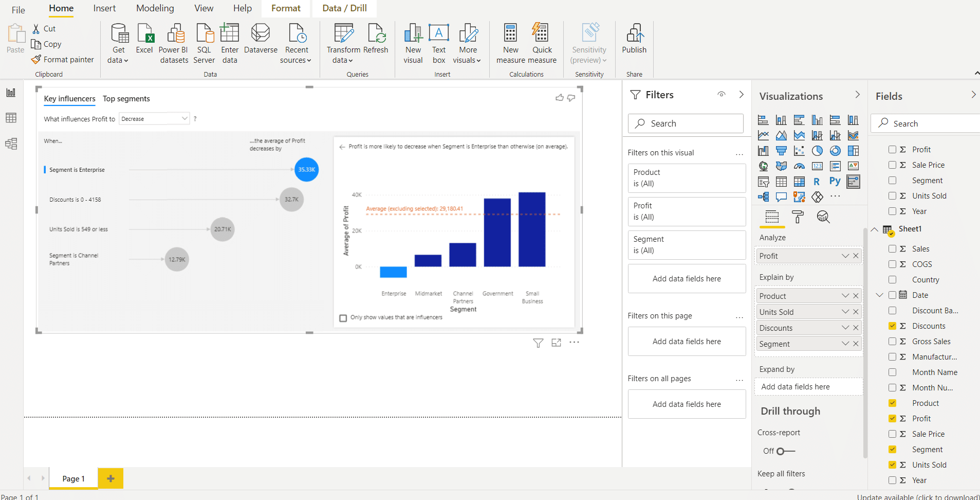Check 'Only show values that are influencers'
This screenshot has width=980, height=500.
pos(343,318)
